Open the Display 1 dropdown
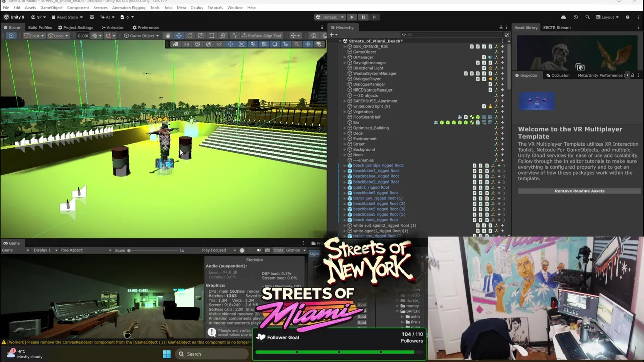 (x=45, y=250)
